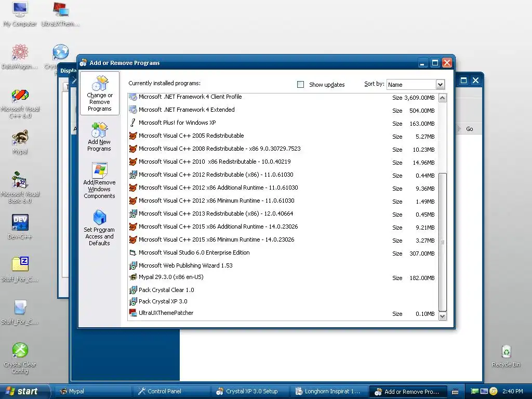The width and height of the screenshot is (532, 399).
Task: Click the Microsoft Plus! for Windows XP icon
Action: (133, 123)
